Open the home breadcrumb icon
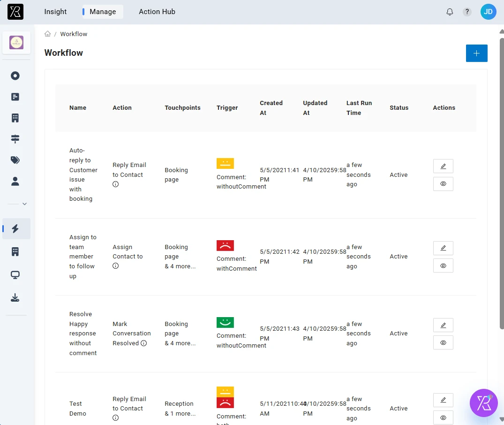504x425 pixels. 47,34
